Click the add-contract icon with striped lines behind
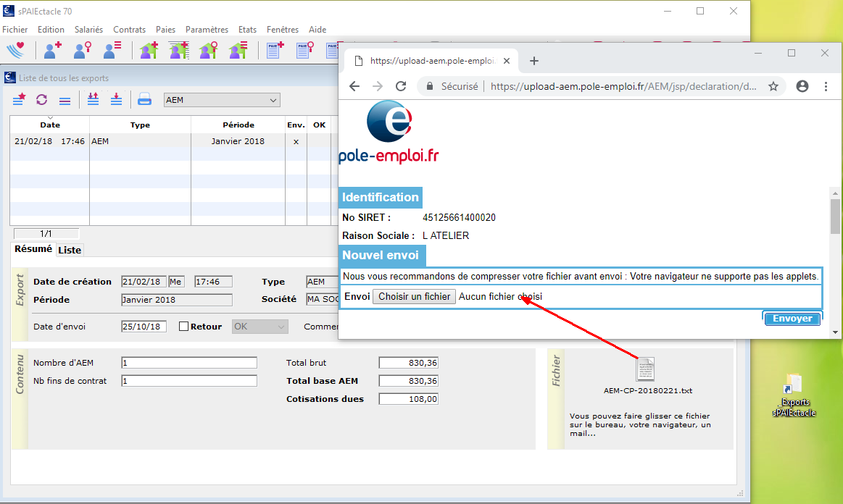 coord(179,50)
